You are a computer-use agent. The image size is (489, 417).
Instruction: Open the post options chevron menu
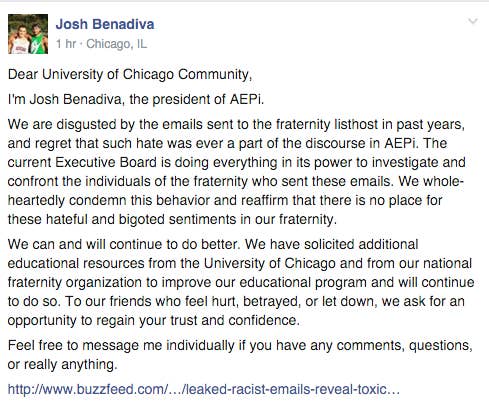pyautogui.click(x=473, y=22)
